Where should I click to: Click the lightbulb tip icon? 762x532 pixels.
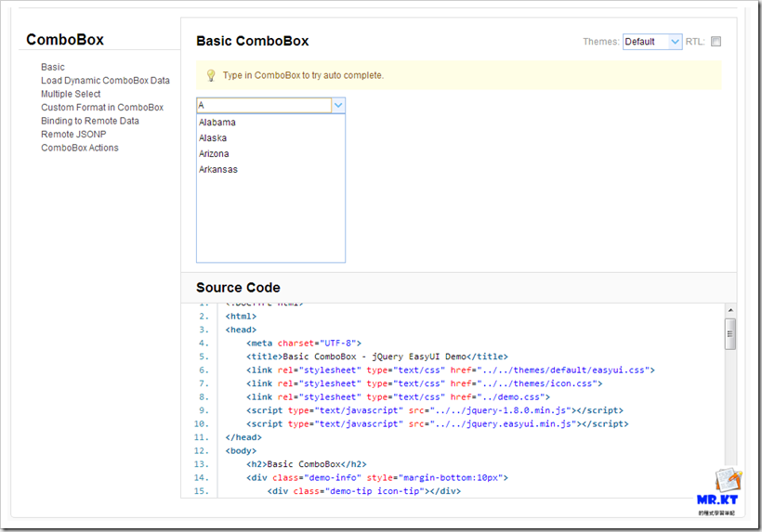click(211, 75)
